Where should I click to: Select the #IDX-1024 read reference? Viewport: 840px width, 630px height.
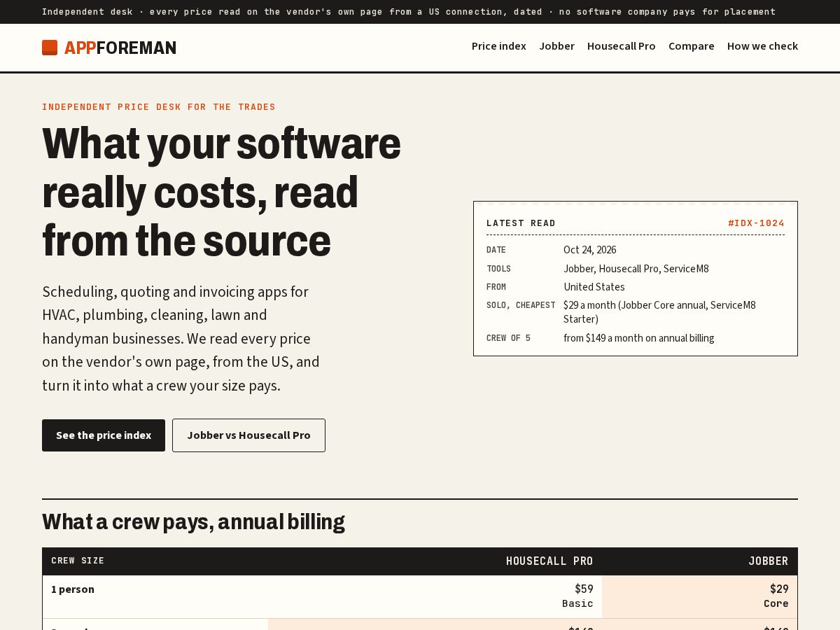756,223
